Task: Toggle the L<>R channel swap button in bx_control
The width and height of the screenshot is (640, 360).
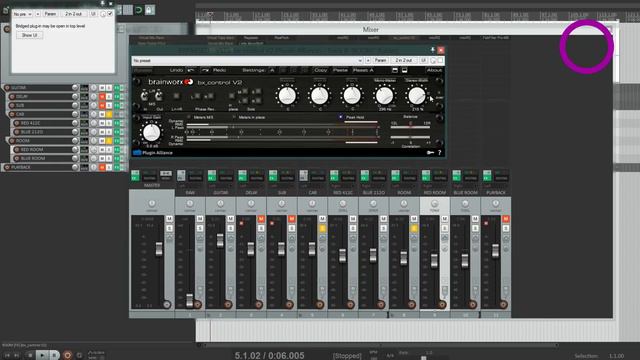Action: (x=176, y=96)
